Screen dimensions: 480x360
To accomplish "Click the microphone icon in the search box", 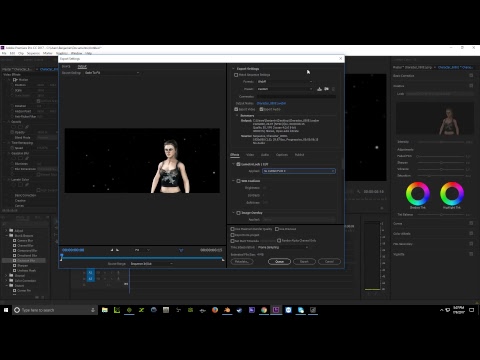I will coord(93,310).
